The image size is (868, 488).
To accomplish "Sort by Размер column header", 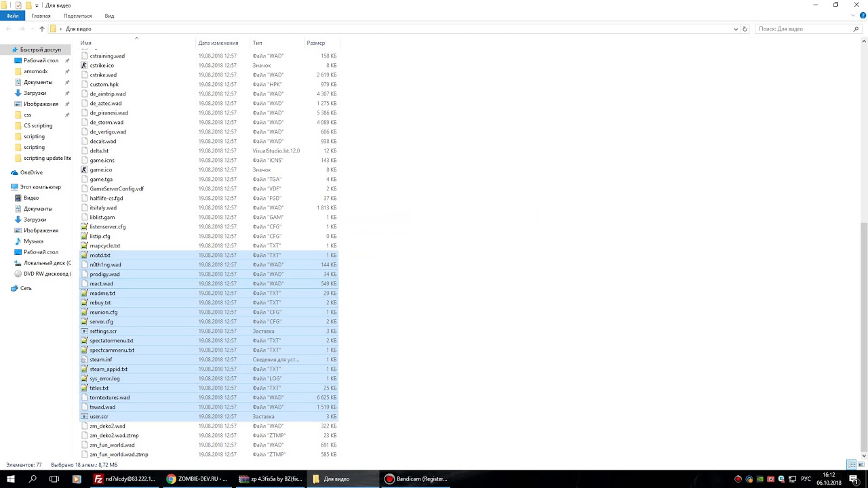I will pos(315,43).
